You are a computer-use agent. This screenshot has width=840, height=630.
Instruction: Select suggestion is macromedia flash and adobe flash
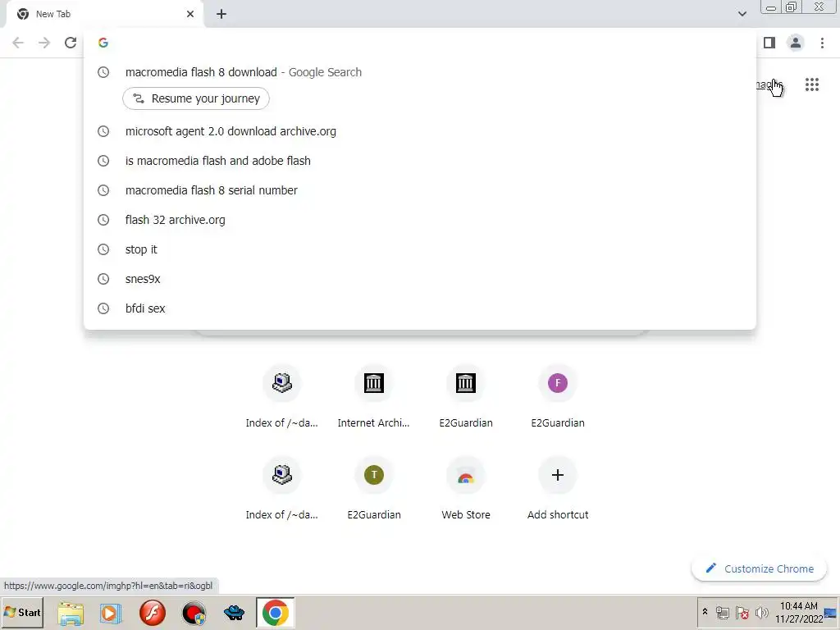pyautogui.click(x=420, y=161)
